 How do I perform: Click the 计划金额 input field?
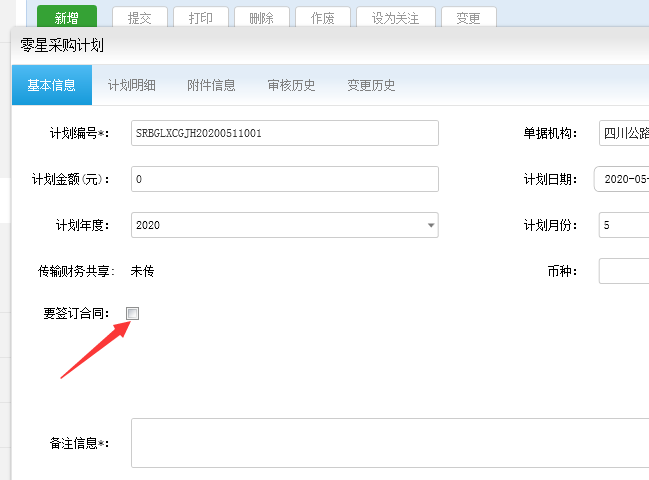pos(284,179)
